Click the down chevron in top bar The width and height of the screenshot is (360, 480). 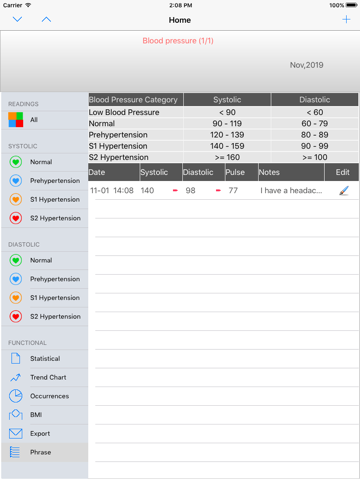click(17, 19)
